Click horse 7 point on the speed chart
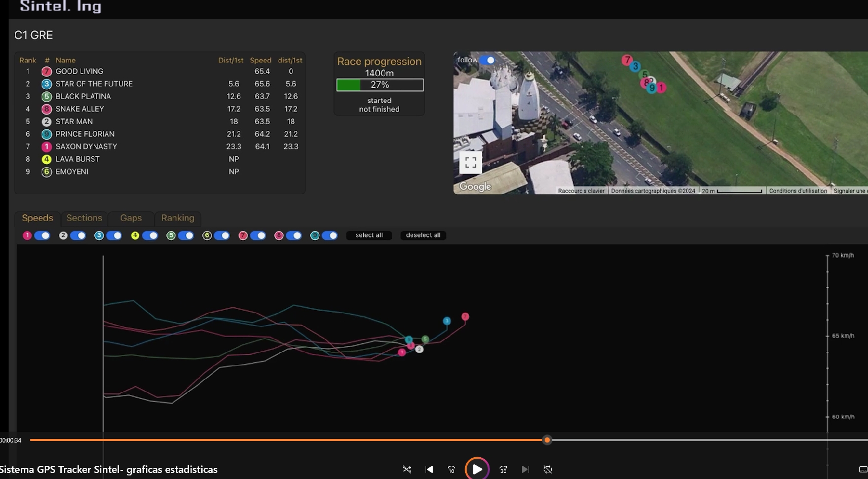Screen dimensions: 868x479 tap(465, 317)
